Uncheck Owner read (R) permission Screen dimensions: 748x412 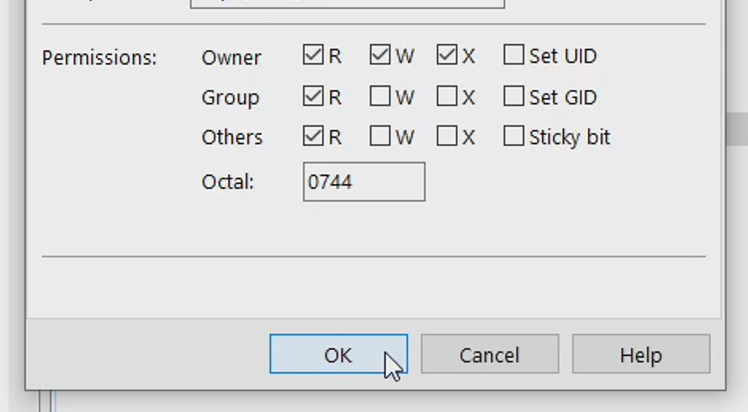tap(313, 56)
